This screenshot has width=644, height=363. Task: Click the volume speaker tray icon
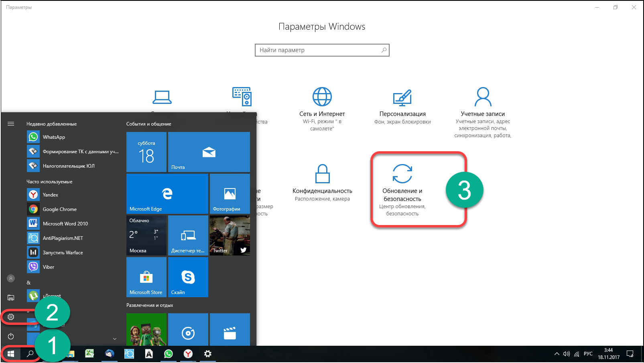click(x=567, y=354)
